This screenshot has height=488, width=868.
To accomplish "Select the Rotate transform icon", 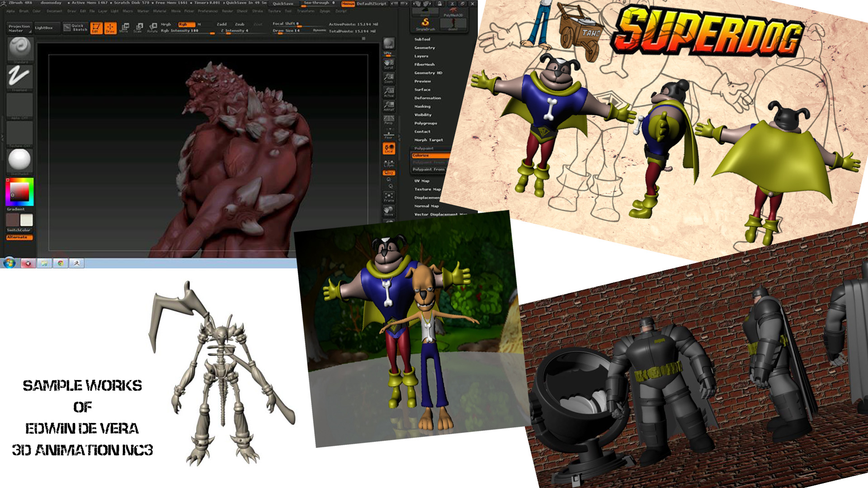I will click(x=153, y=28).
